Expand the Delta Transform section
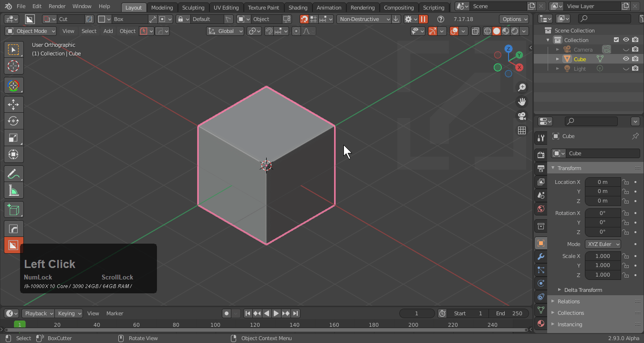This screenshot has width=644, height=343. pyautogui.click(x=582, y=290)
